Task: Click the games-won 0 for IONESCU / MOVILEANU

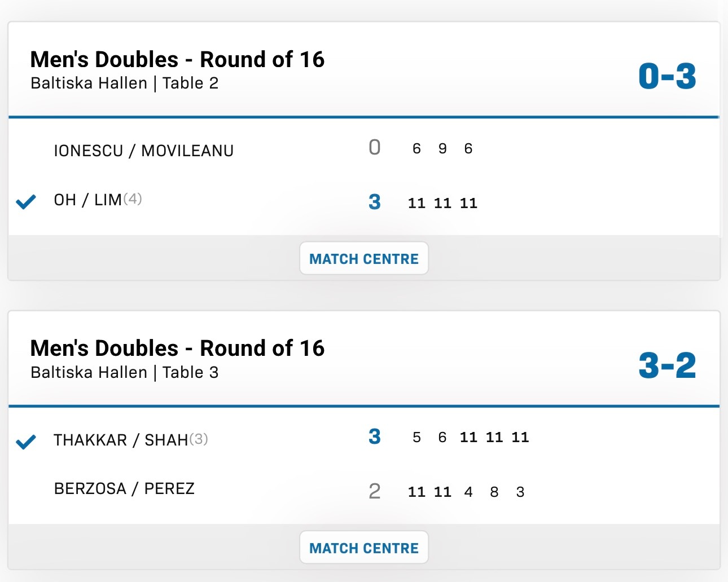Action: click(375, 148)
